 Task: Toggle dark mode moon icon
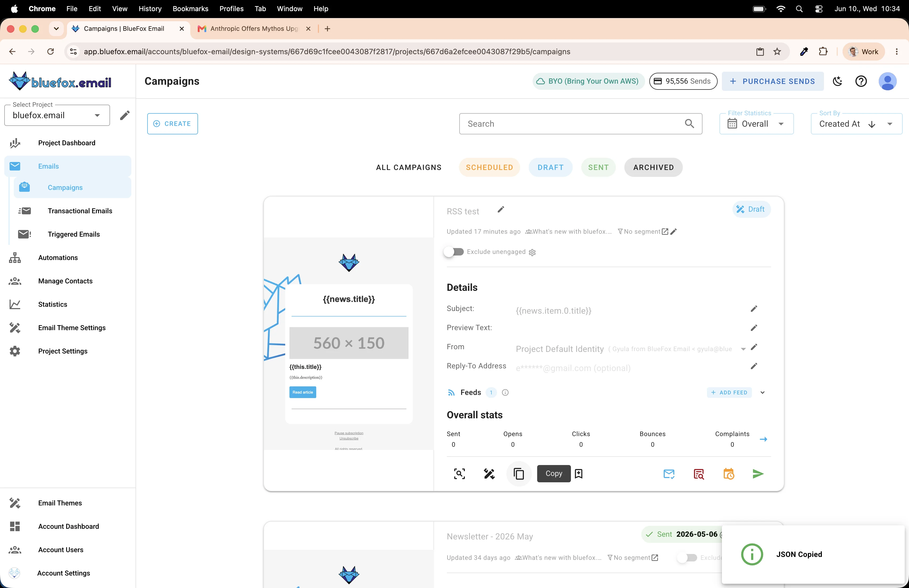tap(838, 81)
